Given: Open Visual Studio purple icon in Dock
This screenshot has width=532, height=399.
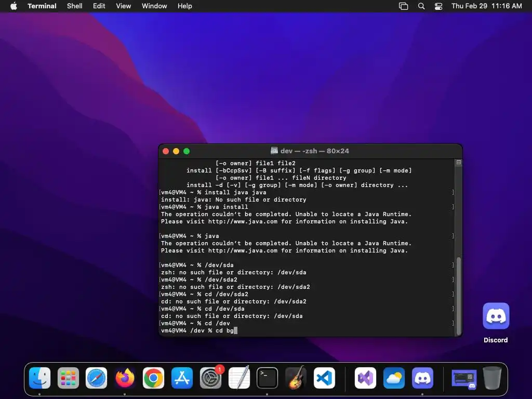Looking at the screenshot, I should (x=365, y=378).
